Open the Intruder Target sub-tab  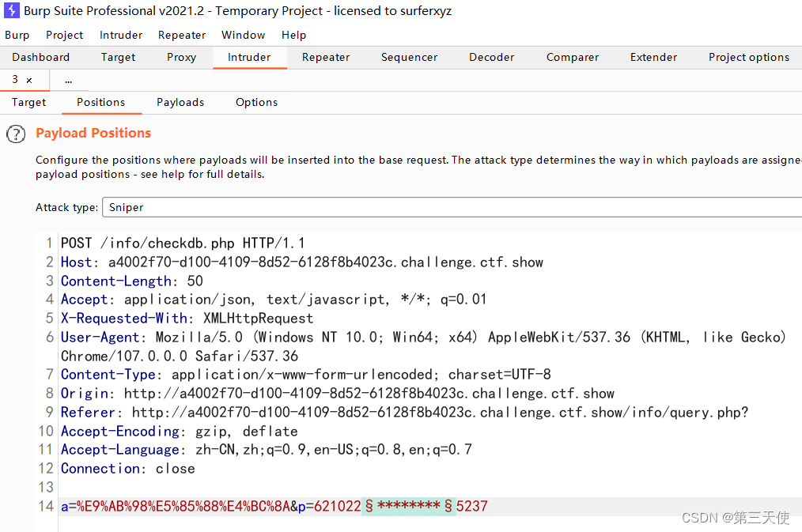28,102
